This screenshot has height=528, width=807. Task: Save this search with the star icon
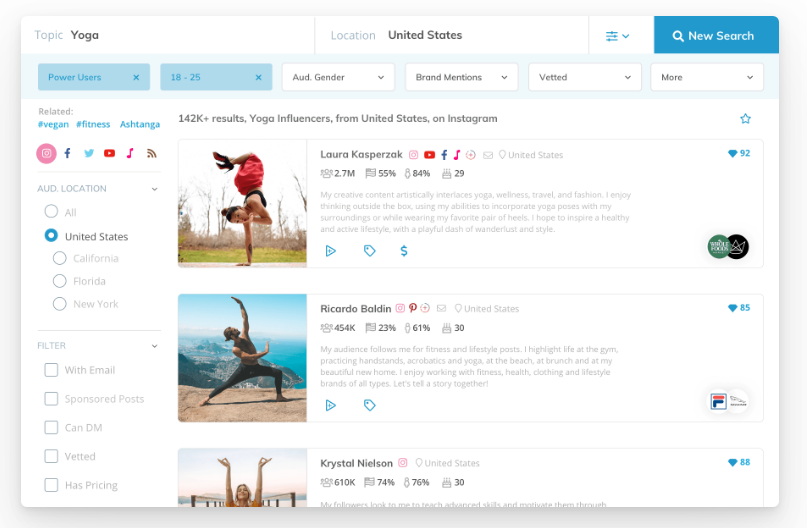[745, 119]
